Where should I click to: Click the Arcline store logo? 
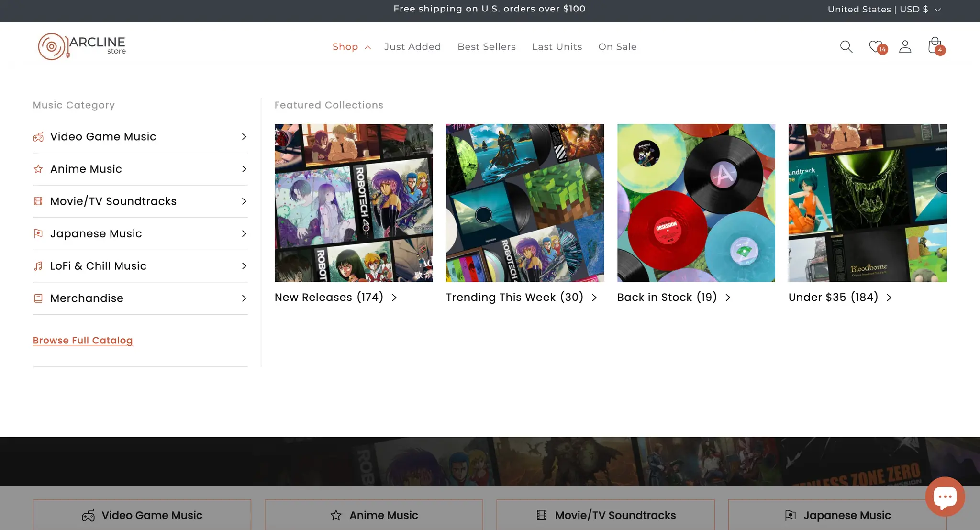[x=82, y=46]
